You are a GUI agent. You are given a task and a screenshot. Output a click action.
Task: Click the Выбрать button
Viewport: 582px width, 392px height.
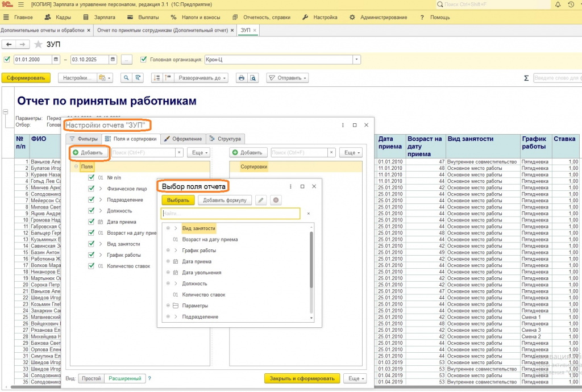tap(178, 200)
